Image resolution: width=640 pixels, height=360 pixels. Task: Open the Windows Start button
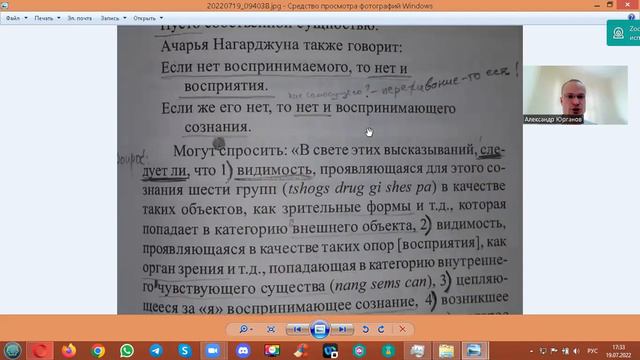(x=13, y=351)
